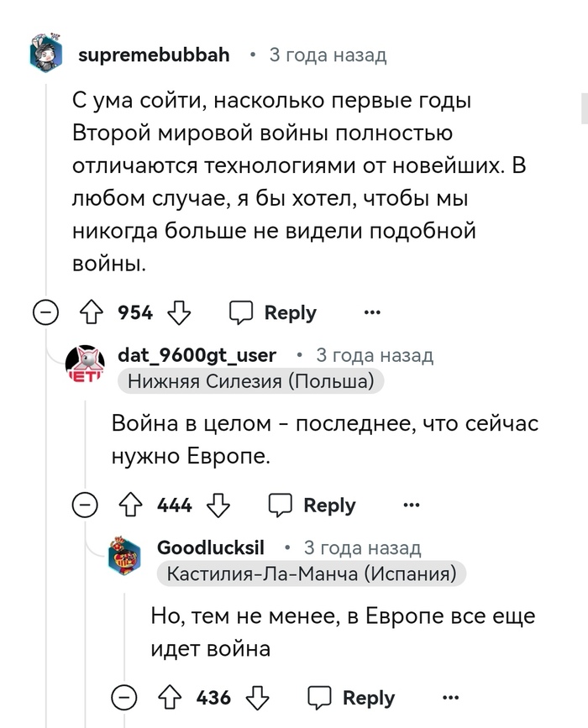Downvote Goodlucksil's comment
The width and height of the screenshot is (588, 728).
(x=258, y=698)
